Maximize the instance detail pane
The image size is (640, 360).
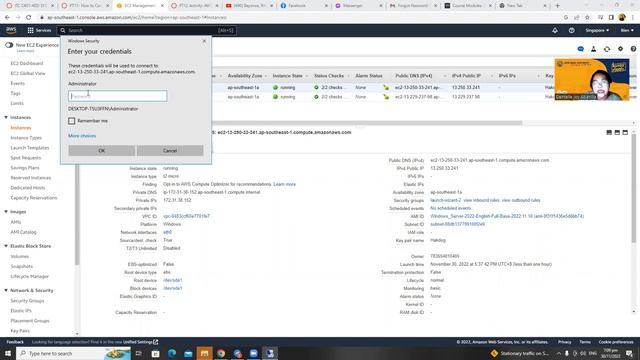point(625,133)
